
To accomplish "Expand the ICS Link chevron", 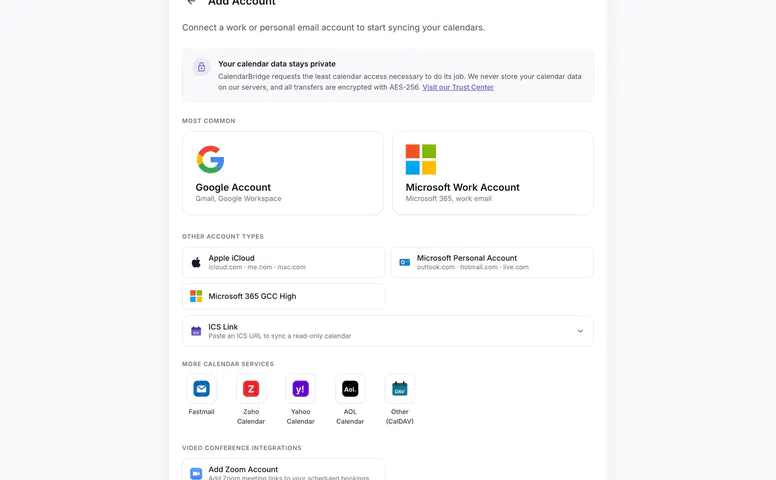I will coord(580,331).
